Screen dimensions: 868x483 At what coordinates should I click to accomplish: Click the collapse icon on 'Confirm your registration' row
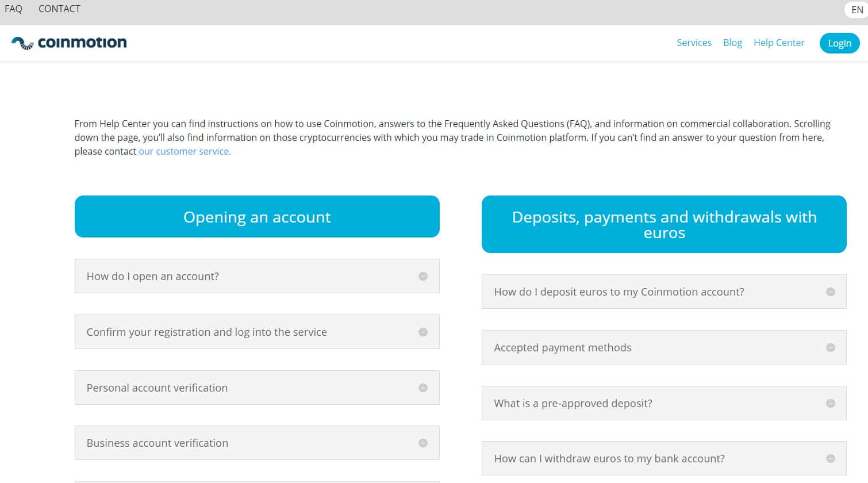pos(423,332)
